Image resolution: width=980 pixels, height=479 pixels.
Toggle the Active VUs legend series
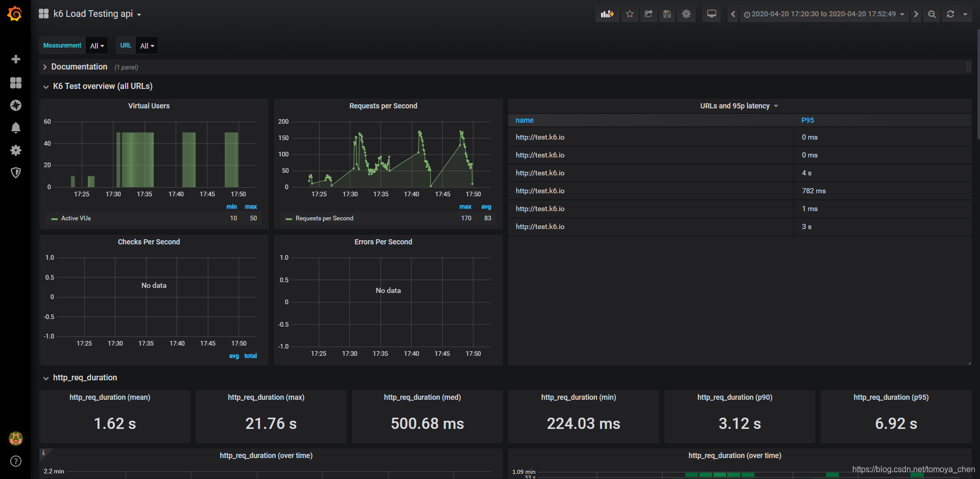76,218
